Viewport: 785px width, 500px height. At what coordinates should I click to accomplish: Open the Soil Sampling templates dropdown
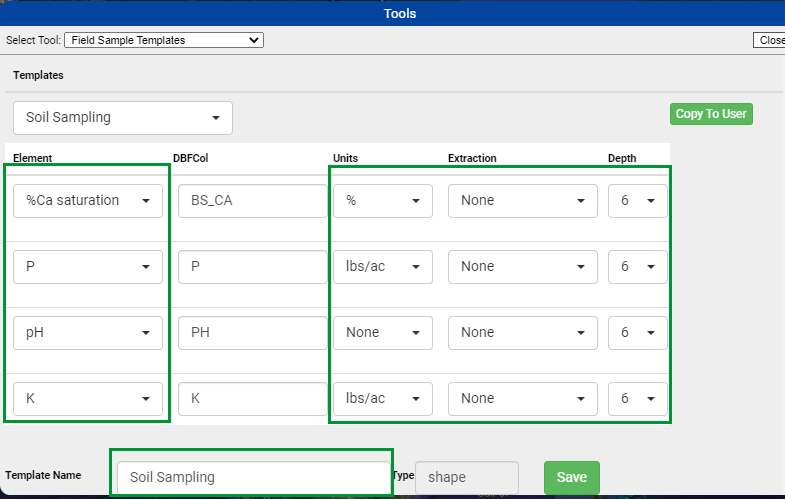(123, 118)
